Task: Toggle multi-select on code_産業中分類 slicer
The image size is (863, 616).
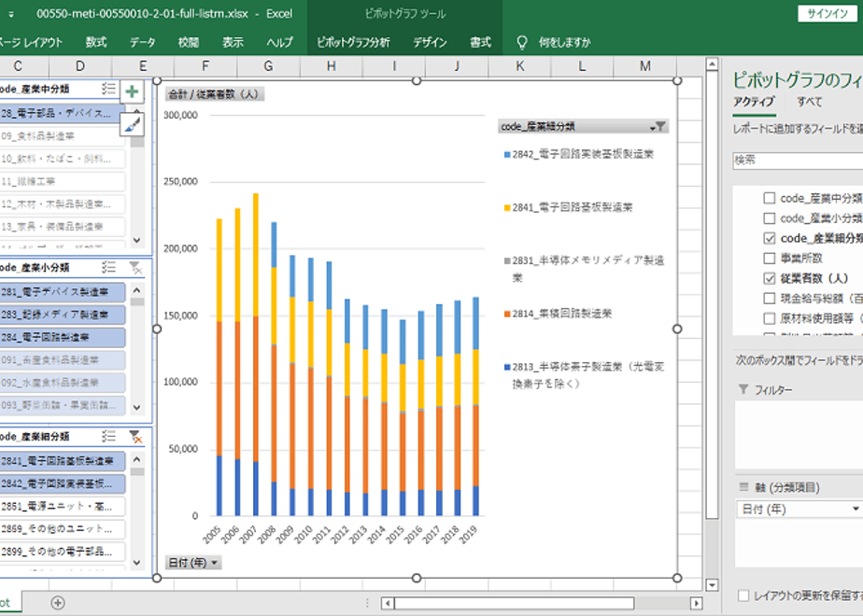Action: tap(108, 89)
